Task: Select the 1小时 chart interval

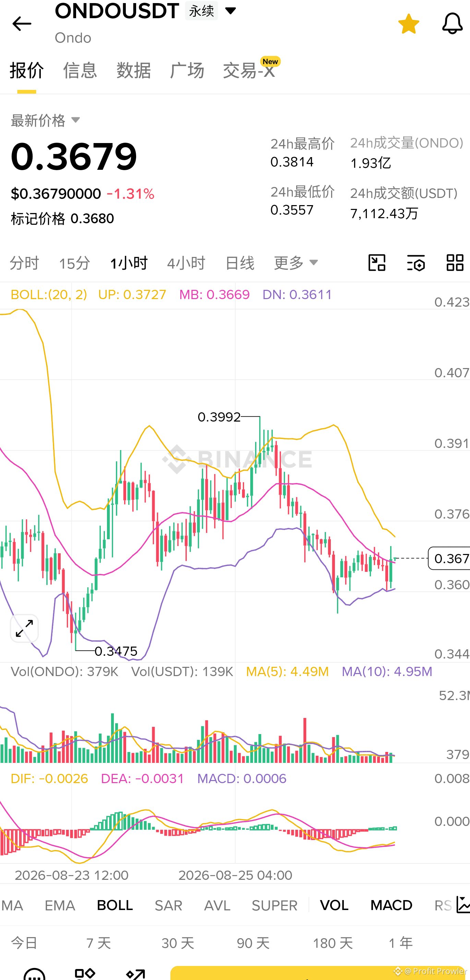Action: point(129,263)
